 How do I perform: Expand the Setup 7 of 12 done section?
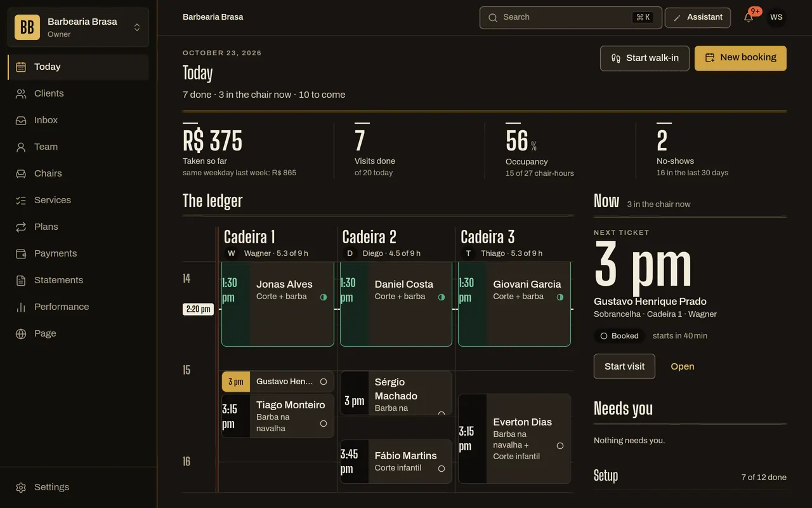coord(690,476)
